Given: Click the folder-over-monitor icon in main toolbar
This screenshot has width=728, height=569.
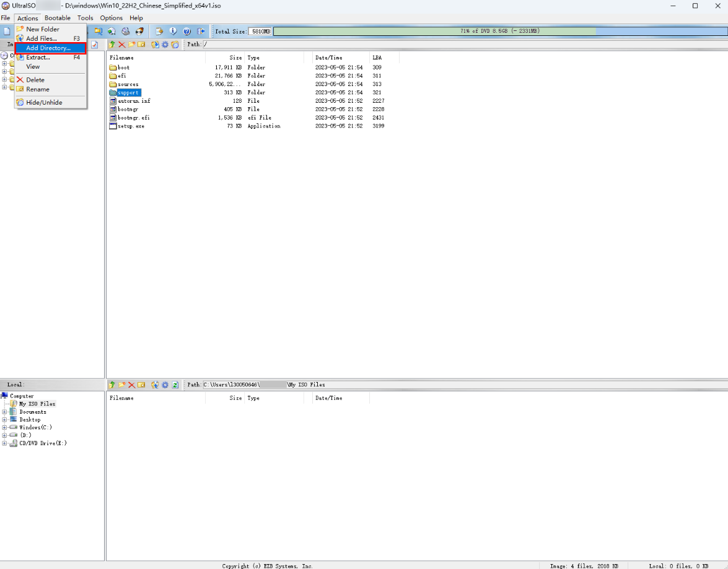Looking at the screenshot, I should 98,31.
